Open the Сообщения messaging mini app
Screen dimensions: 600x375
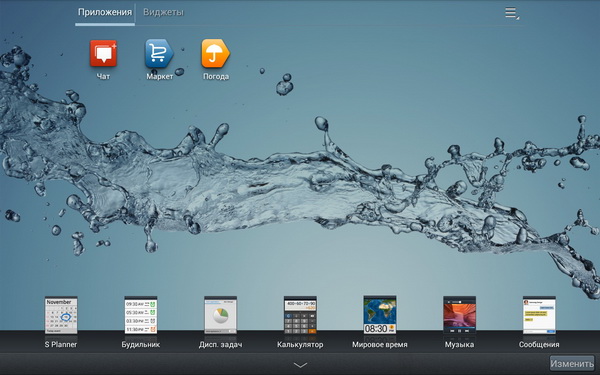tap(539, 315)
